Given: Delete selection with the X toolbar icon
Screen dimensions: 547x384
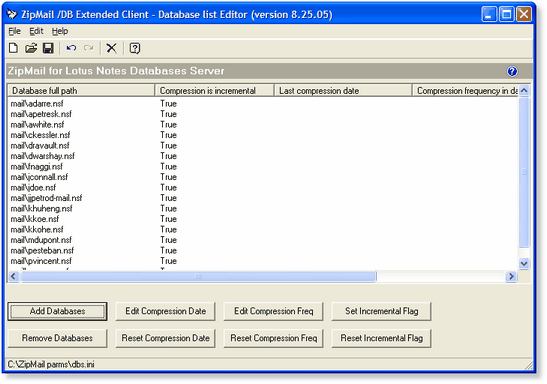Looking at the screenshot, I should click(111, 48).
